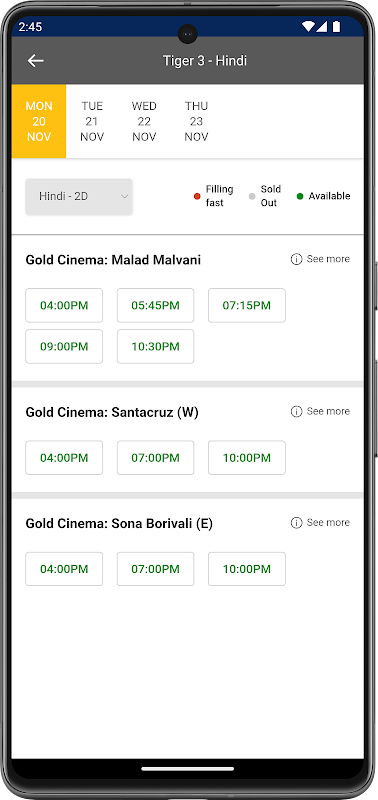Click the grey Sold Out legend dot

(x=252, y=196)
